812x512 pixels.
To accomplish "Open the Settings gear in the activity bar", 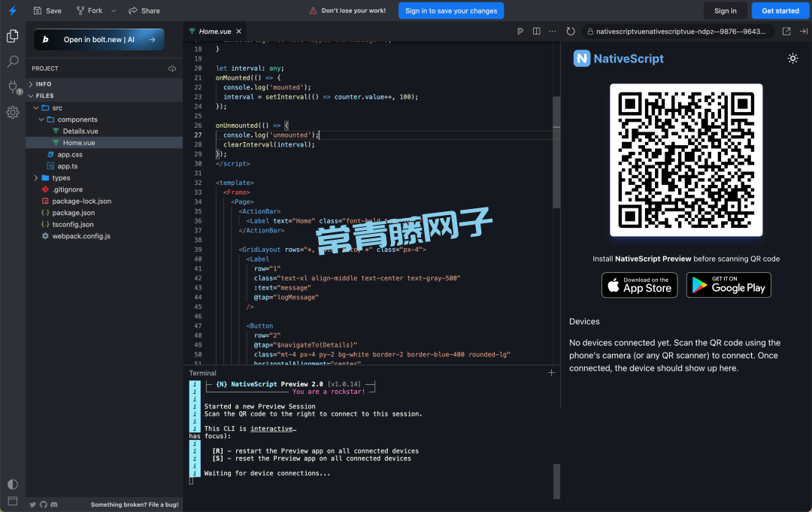I will click(13, 112).
